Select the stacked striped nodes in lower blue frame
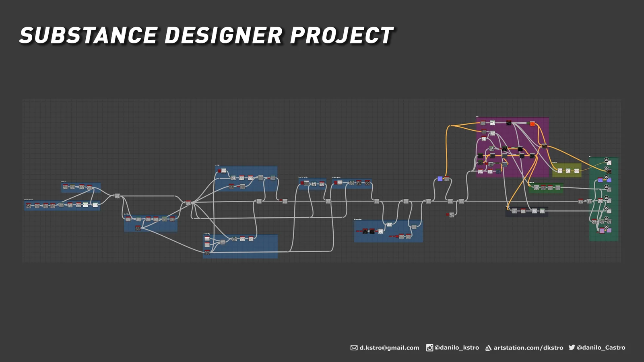This screenshot has height=362, width=644. (207, 241)
